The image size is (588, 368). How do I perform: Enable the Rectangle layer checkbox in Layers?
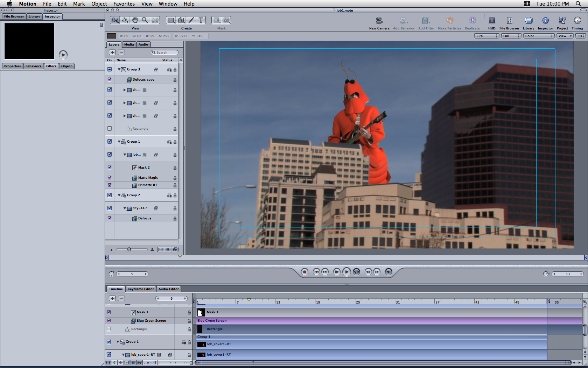coord(110,129)
